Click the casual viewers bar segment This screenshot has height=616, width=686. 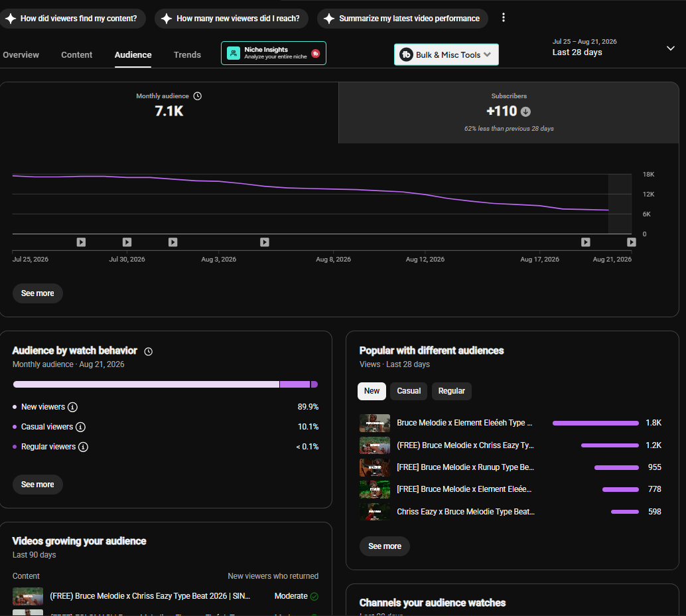(295, 384)
